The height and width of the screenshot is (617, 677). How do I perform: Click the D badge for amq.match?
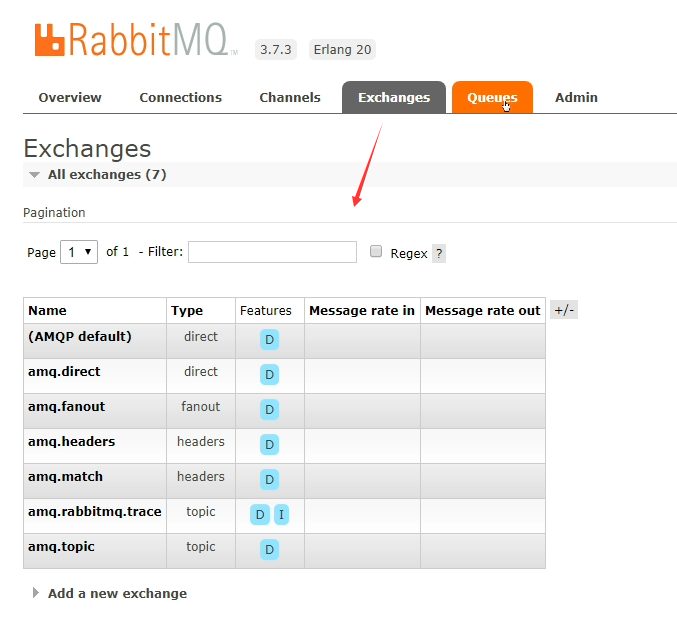pos(269,479)
